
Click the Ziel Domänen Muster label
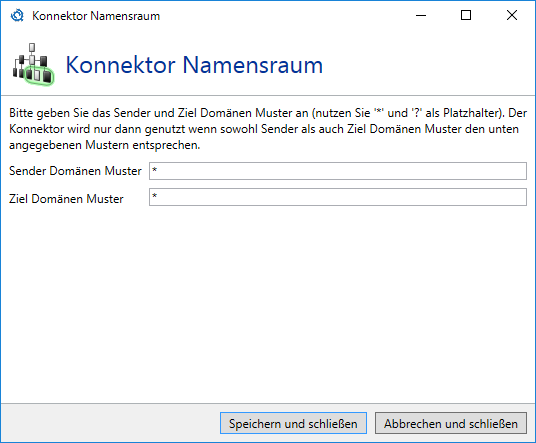coord(66,199)
